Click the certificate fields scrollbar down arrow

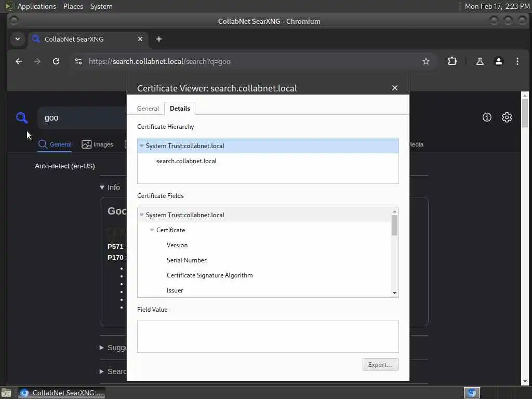(394, 293)
